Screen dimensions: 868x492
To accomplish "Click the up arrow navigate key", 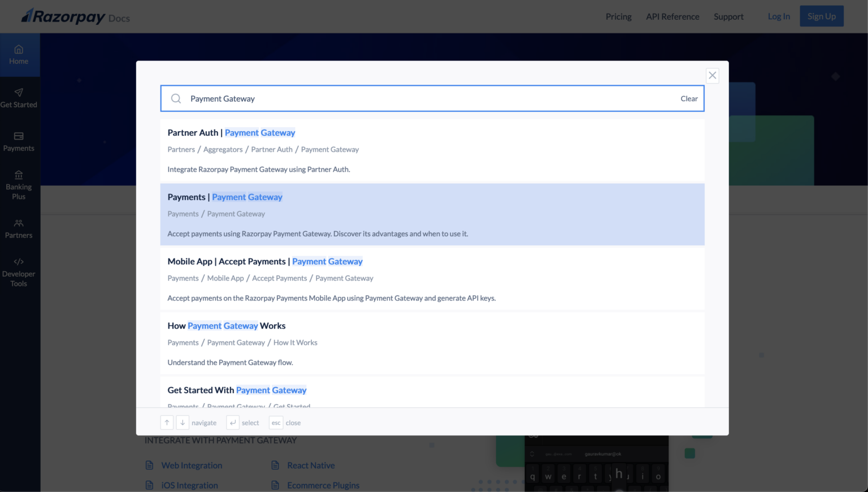I will (167, 423).
